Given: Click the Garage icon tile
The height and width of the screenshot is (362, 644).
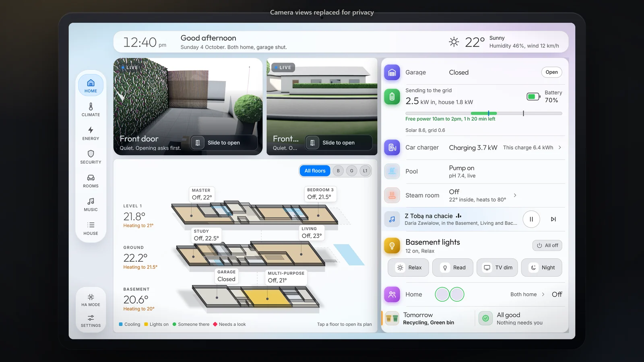Looking at the screenshot, I should coord(392,72).
